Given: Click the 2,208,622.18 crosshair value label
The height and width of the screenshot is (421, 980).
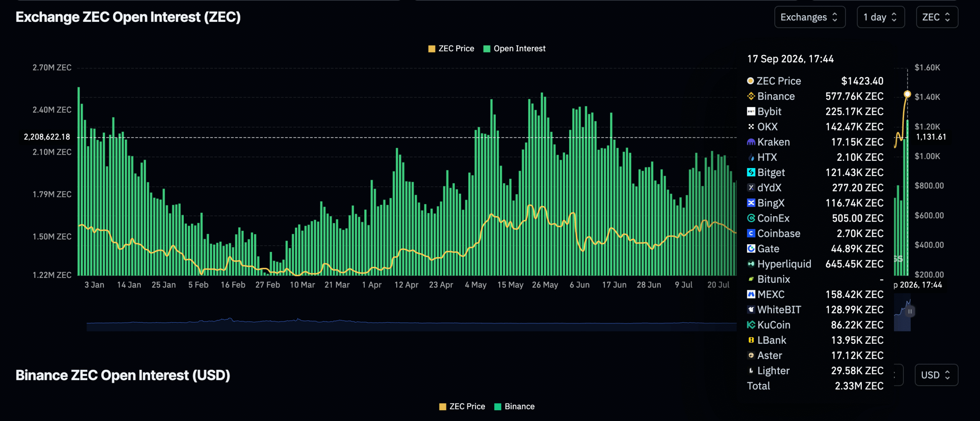Looking at the screenshot, I should [x=47, y=137].
